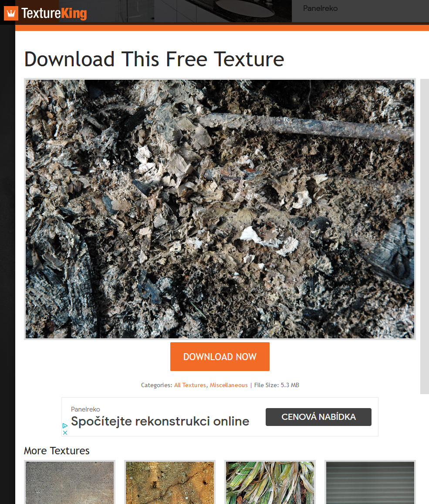Viewport: 429px width, 504px height.
Task: Click the Spočítejte rekonstrukci online ad headline
Action: click(x=160, y=421)
